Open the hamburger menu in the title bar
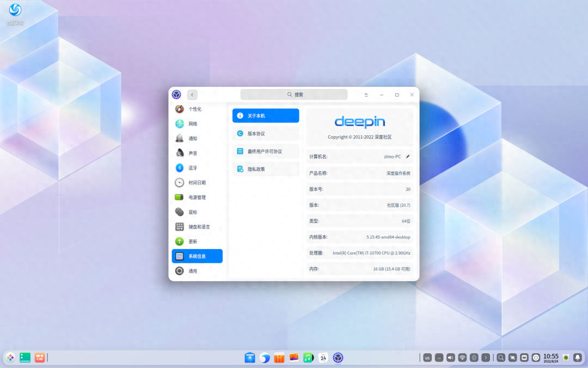Image resolution: width=588 pixels, height=368 pixels. point(366,94)
